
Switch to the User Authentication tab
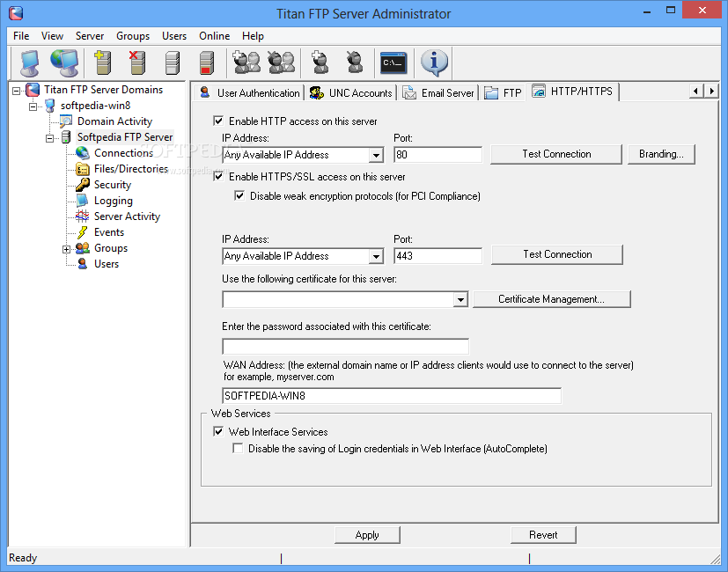[249, 93]
